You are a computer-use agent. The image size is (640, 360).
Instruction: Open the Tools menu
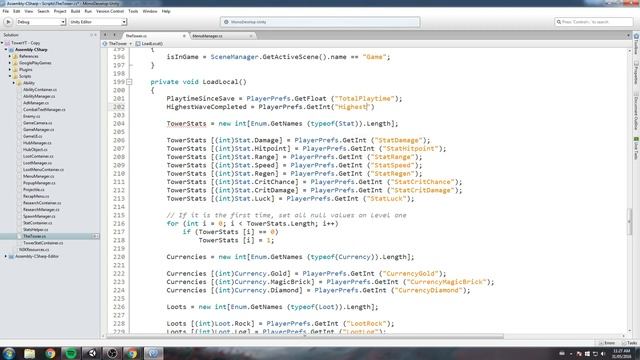133,11
